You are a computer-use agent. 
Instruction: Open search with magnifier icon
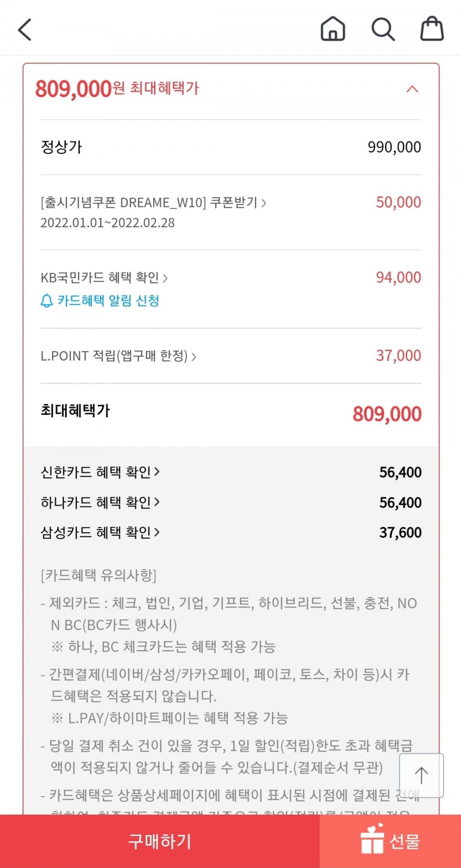coord(383,29)
